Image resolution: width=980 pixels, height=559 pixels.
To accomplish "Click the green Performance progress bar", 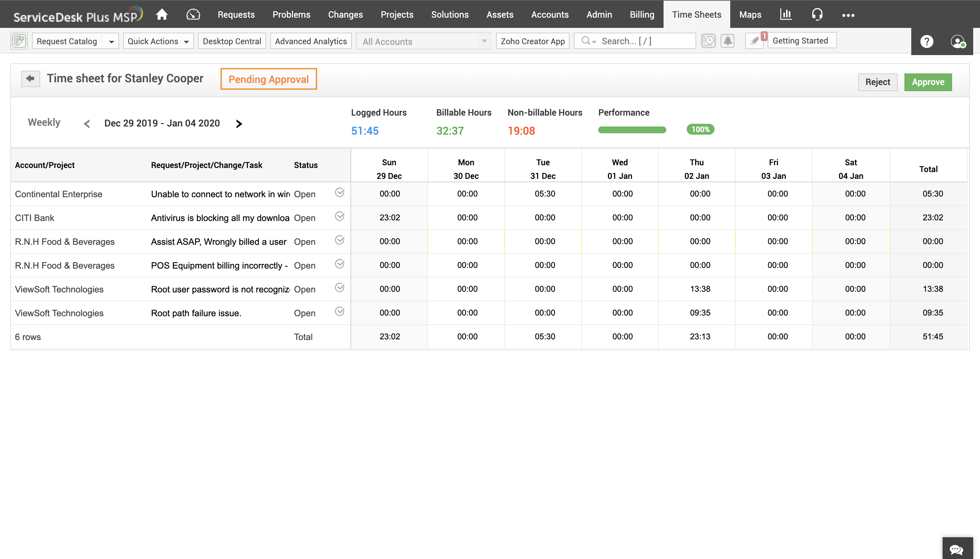I will coord(632,130).
